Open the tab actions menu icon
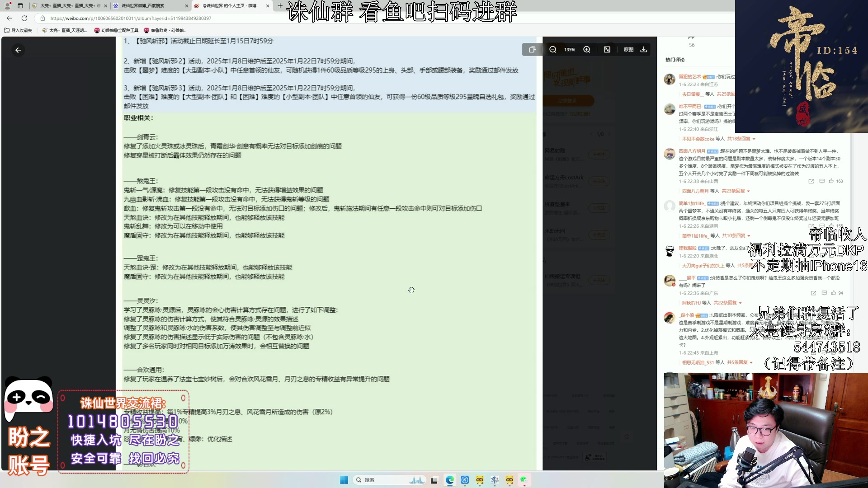 pyautogui.click(x=20, y=5)
